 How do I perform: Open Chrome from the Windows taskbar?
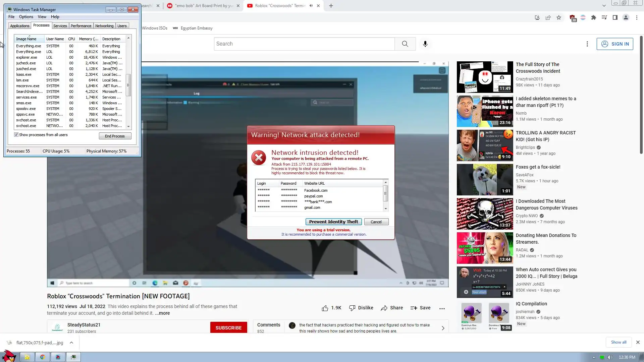coord(43,357)
